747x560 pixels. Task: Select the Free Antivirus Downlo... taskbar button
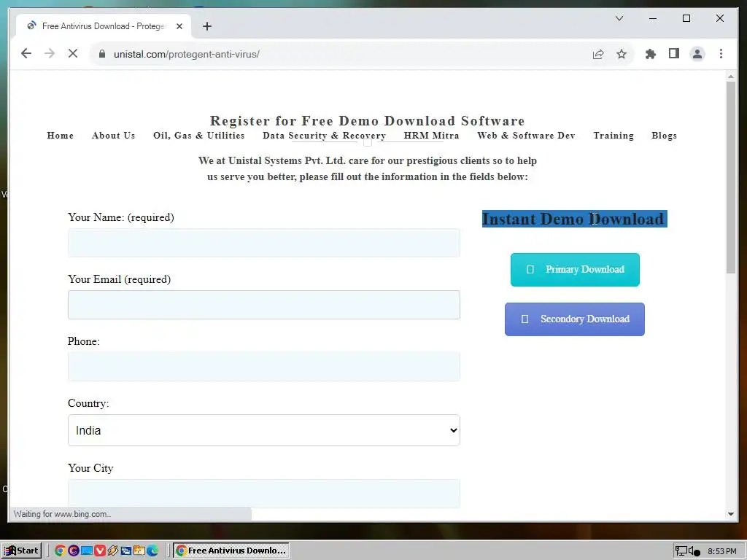(x=231, y=551)
